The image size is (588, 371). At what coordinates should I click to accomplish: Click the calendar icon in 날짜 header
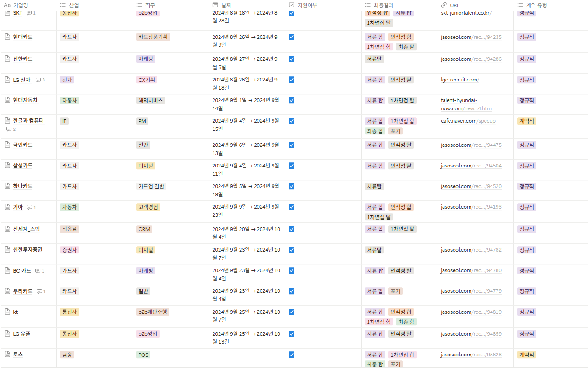215,5
